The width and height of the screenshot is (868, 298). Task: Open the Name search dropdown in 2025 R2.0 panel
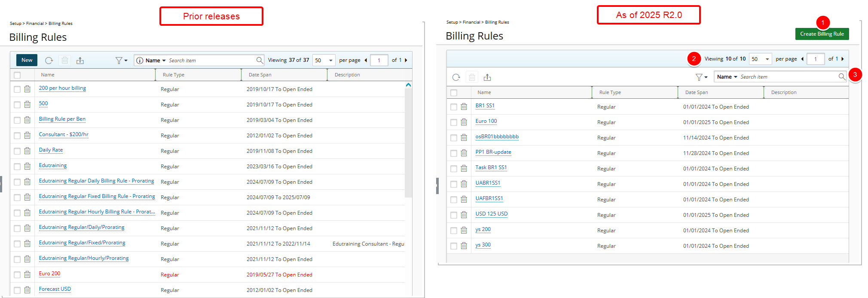(x=727, y=77)
